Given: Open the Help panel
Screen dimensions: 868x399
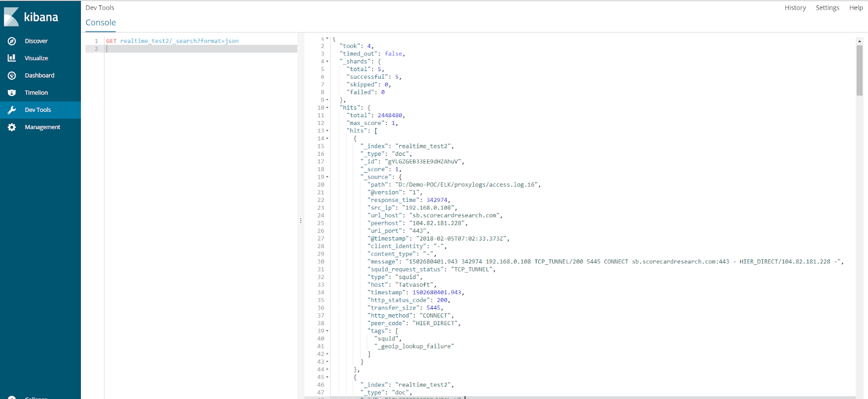Looking at the screenshot, I should tap(856, 8).
